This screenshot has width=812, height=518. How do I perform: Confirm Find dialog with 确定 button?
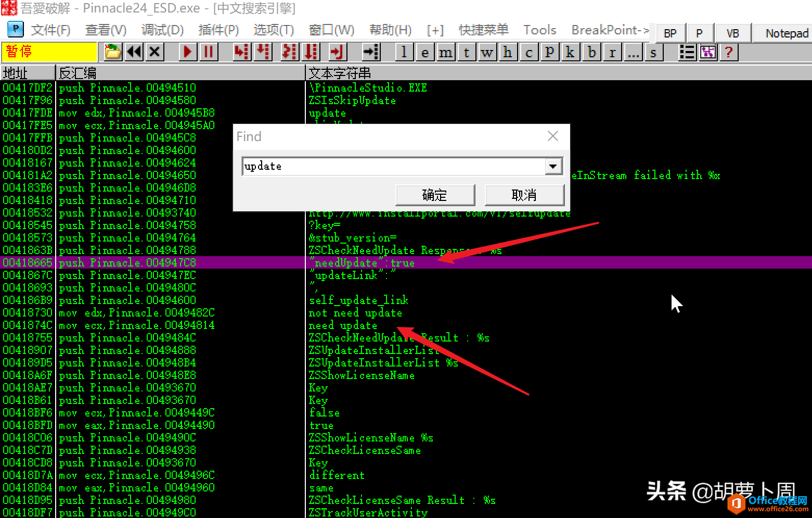tap(435, 195)
